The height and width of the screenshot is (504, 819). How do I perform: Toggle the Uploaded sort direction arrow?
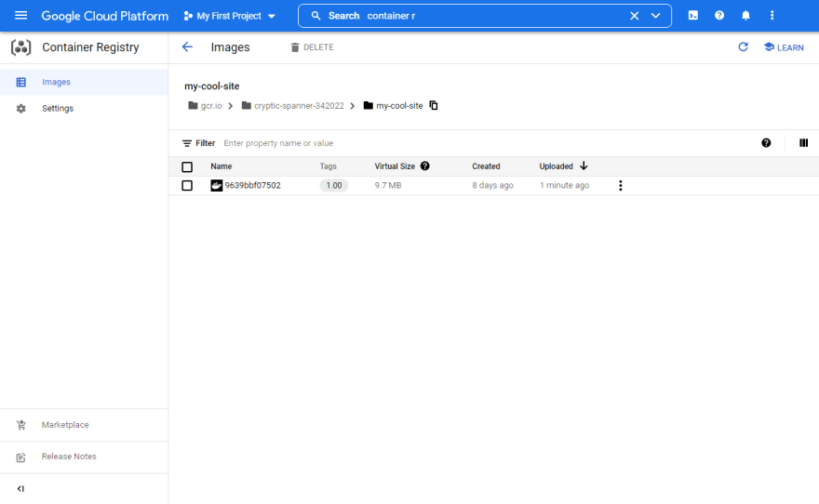click(x=584, y=166)
